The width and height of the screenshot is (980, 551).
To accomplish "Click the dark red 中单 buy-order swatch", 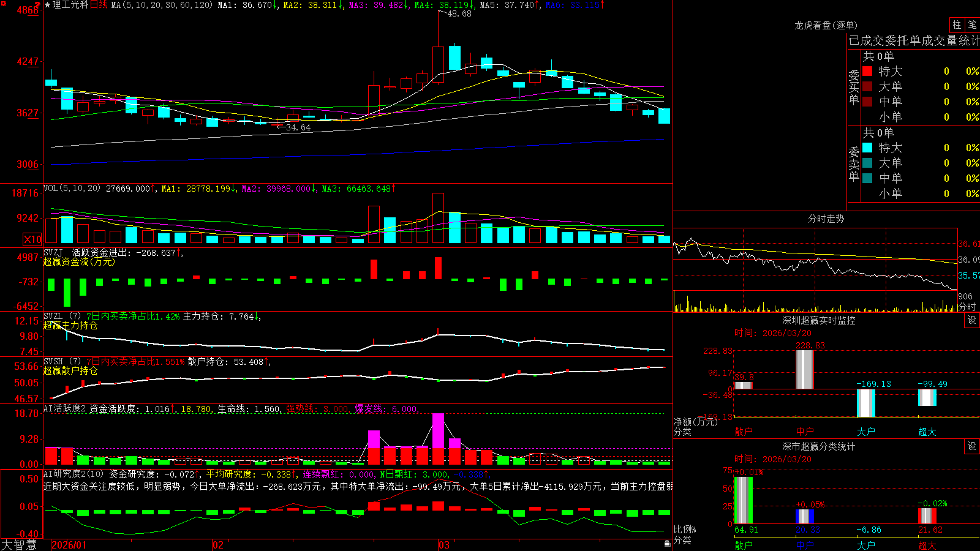I will coord(867,101).
